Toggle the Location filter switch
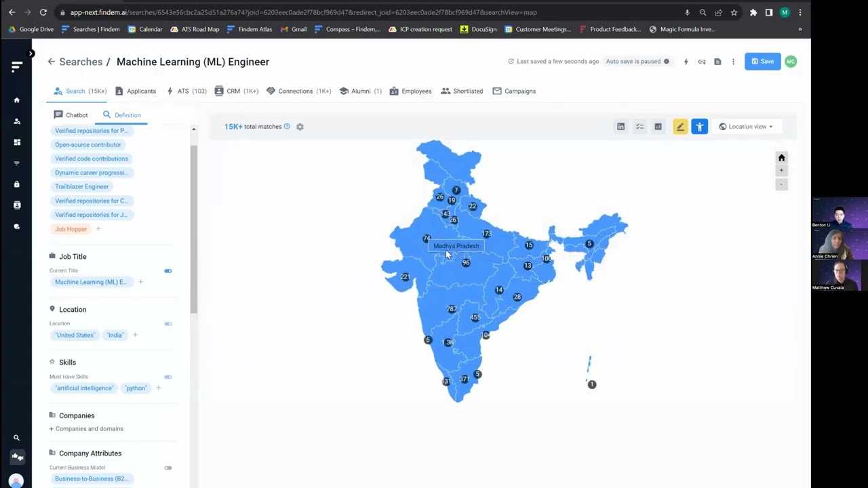This screenshot has height=488, width=868. 168,324
